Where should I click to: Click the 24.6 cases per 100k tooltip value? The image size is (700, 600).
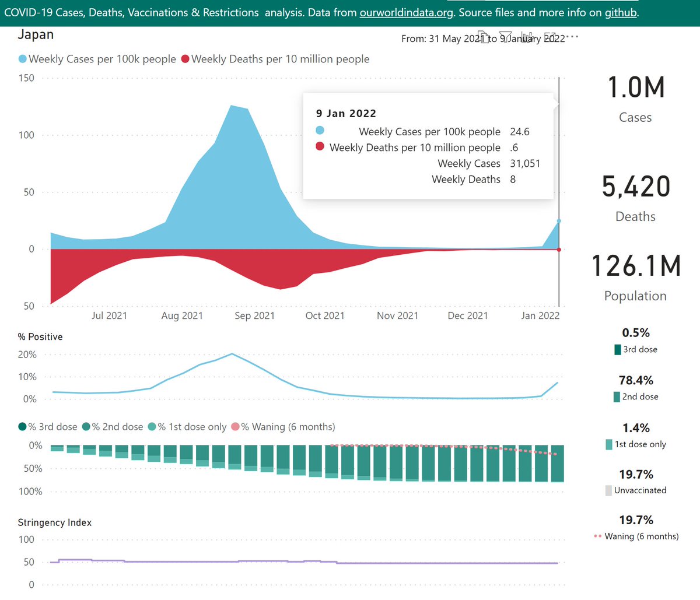[x=520, y=132]
